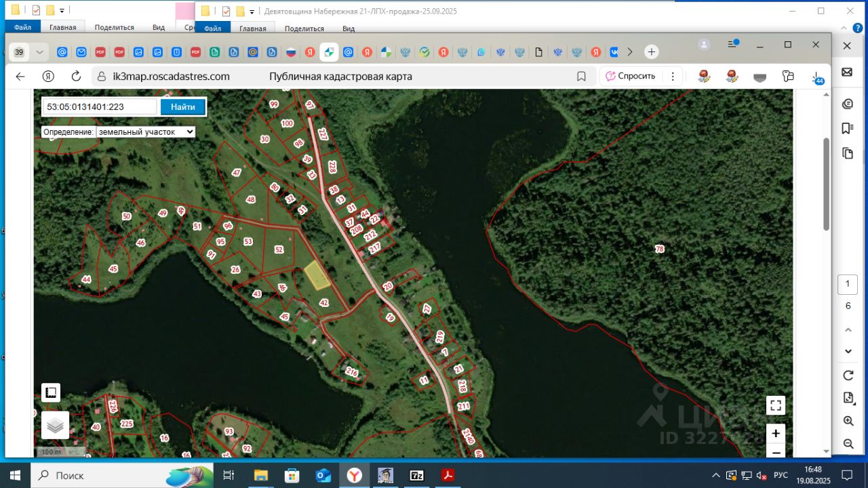Screen dimensions: 868x488
Task: Open Outlook from the taskbar
Action: [x=323, y=475]
